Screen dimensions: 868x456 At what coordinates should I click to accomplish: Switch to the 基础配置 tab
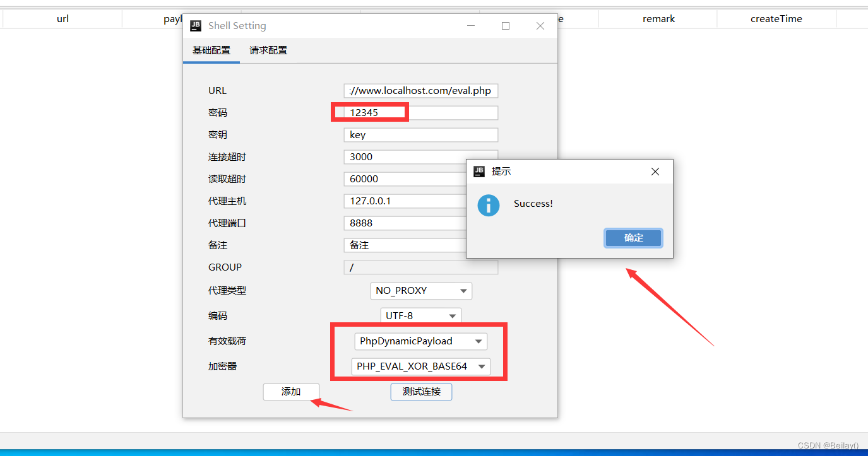(211, 50)
